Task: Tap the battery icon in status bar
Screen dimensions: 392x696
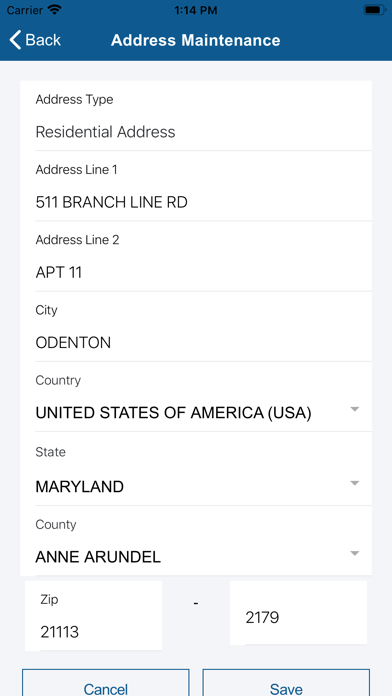Action: click(375, 10)
